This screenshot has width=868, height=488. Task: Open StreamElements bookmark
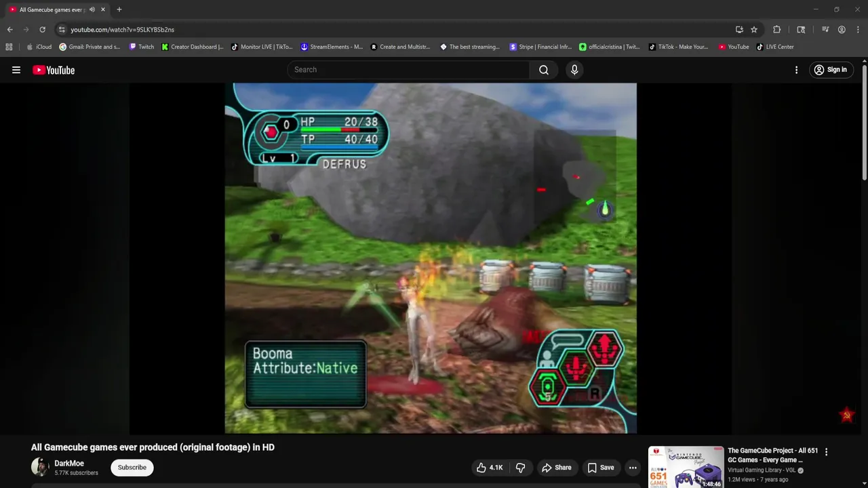[x=332, y=47]
